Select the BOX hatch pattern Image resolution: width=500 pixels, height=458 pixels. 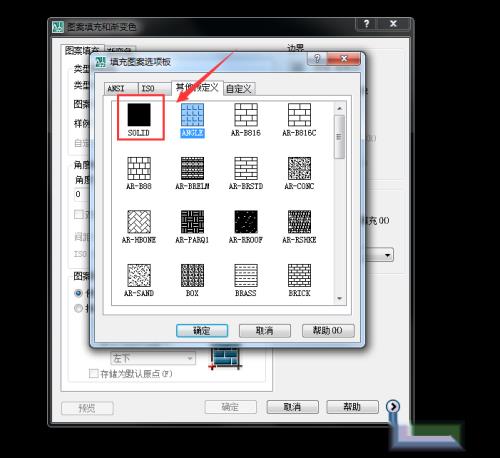(x=192, y=275)
